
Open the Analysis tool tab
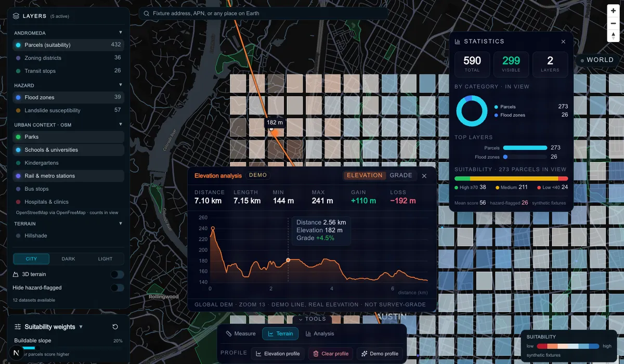320,334
